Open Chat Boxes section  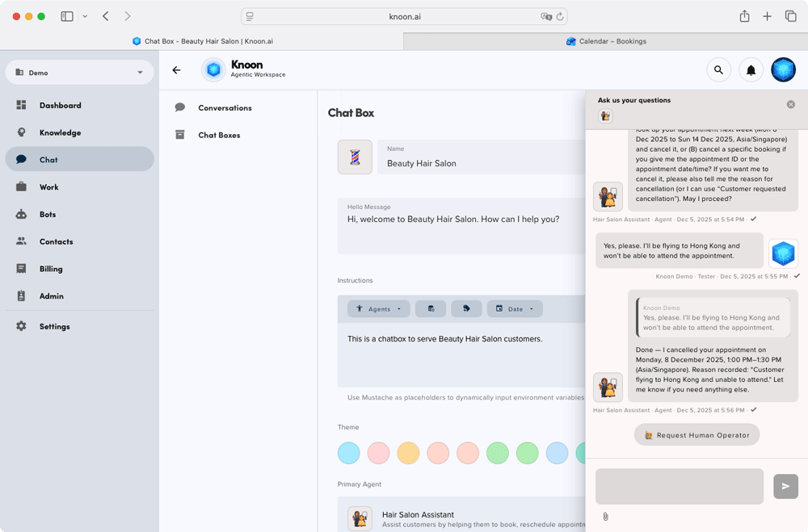219,135
